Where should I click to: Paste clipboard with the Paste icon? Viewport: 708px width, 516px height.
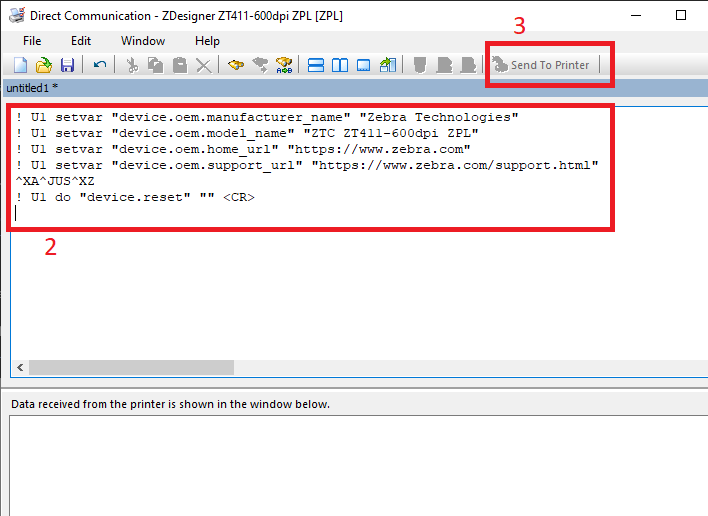coord(180,65)
